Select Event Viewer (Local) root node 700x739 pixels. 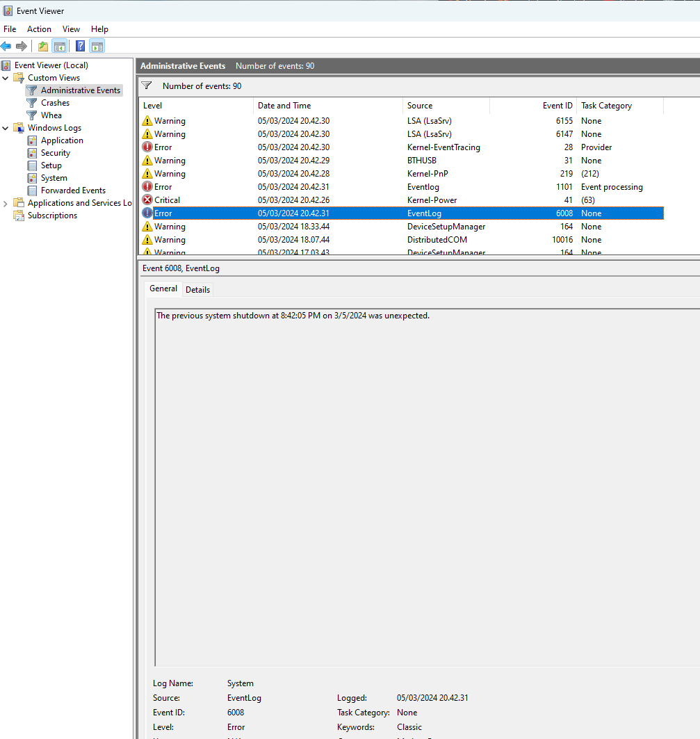point(51,65)
